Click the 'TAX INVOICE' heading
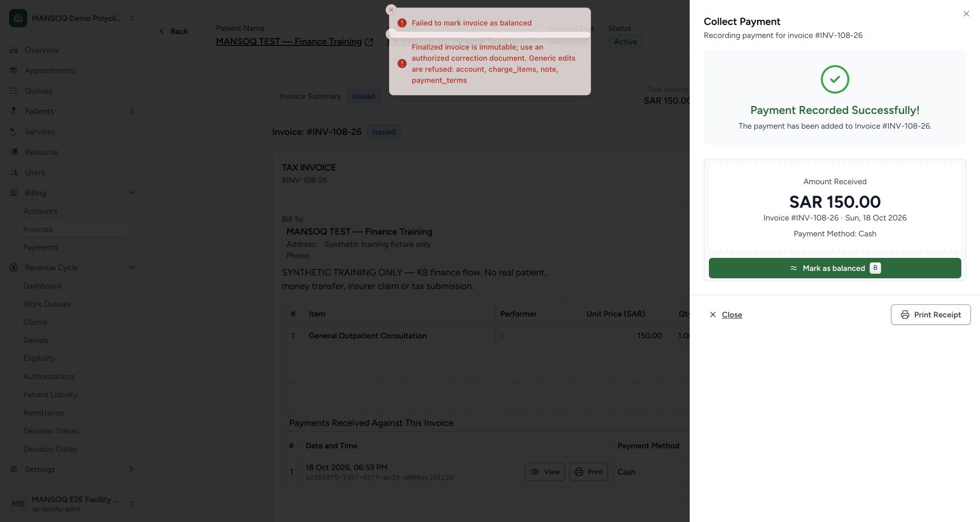The width and height of the screenshot is (980, 522). (x=309, y=168)
